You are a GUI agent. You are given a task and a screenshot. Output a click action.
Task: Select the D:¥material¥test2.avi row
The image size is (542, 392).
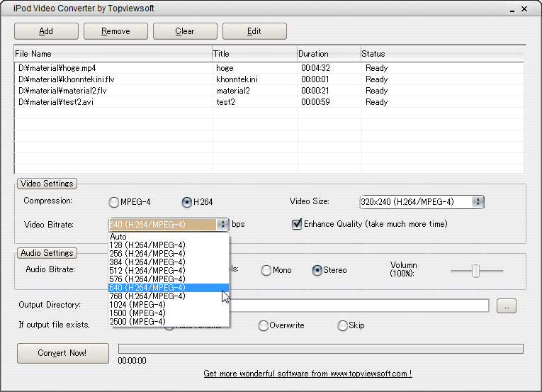[x=269, y=102]
